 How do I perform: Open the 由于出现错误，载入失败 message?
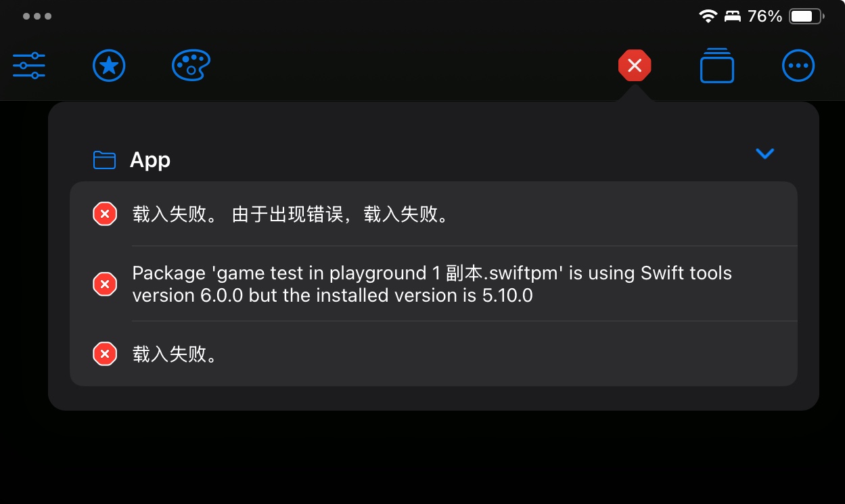tap(340, 214)
